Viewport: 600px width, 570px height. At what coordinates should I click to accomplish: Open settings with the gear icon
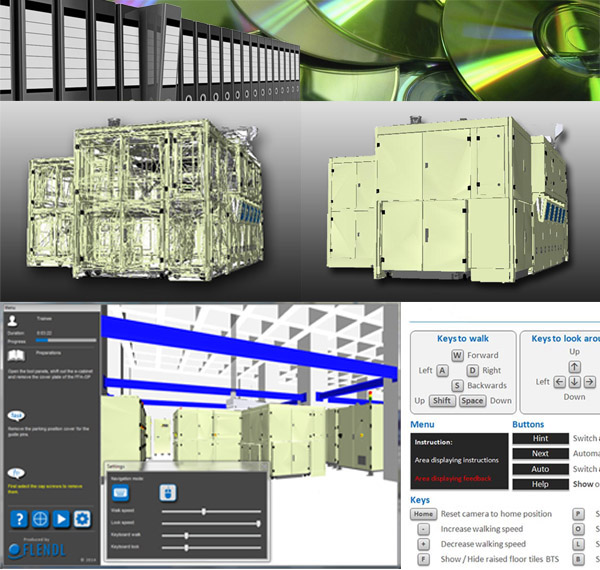click(x=84, y=517)
